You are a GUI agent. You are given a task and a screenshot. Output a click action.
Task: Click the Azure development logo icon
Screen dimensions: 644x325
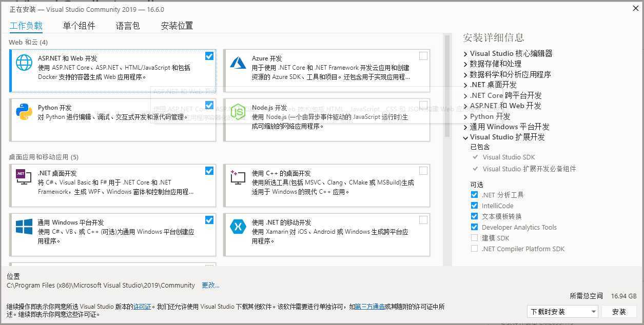click(238, 63)
